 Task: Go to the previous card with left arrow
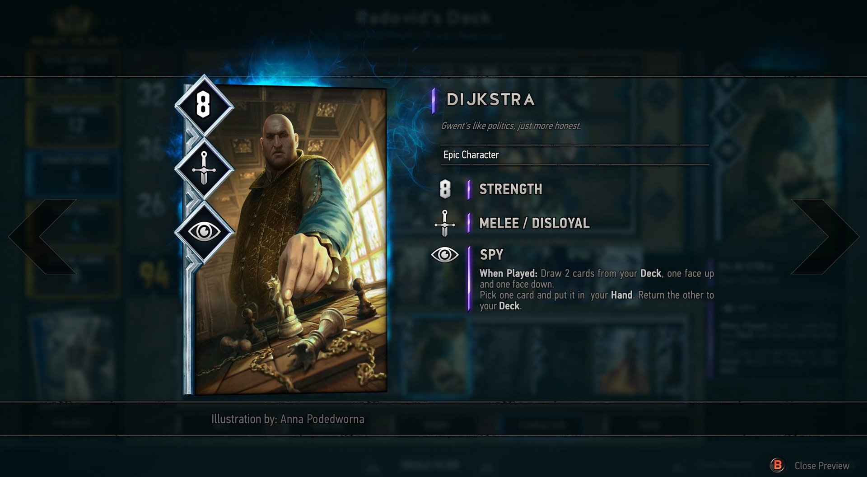pos(43,236)
